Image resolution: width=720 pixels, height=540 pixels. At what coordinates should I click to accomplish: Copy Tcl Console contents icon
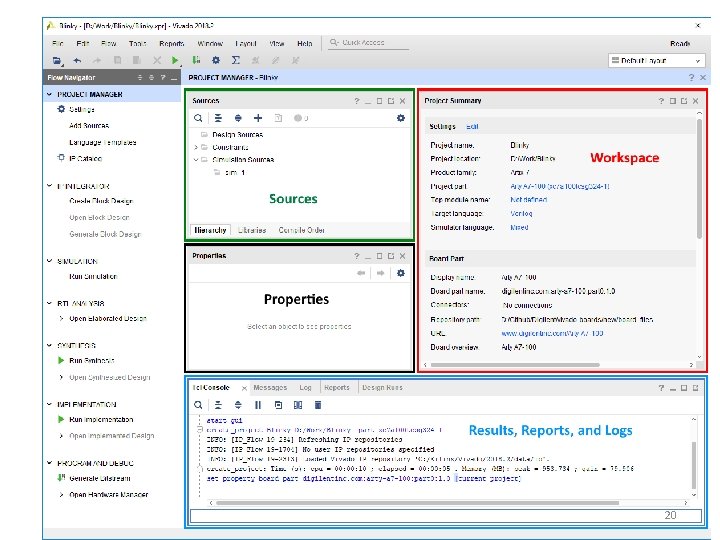click(x=278, y=405)
